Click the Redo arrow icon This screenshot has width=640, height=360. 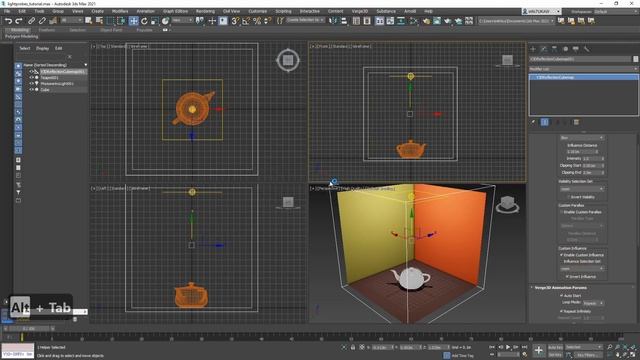(19, 20)
